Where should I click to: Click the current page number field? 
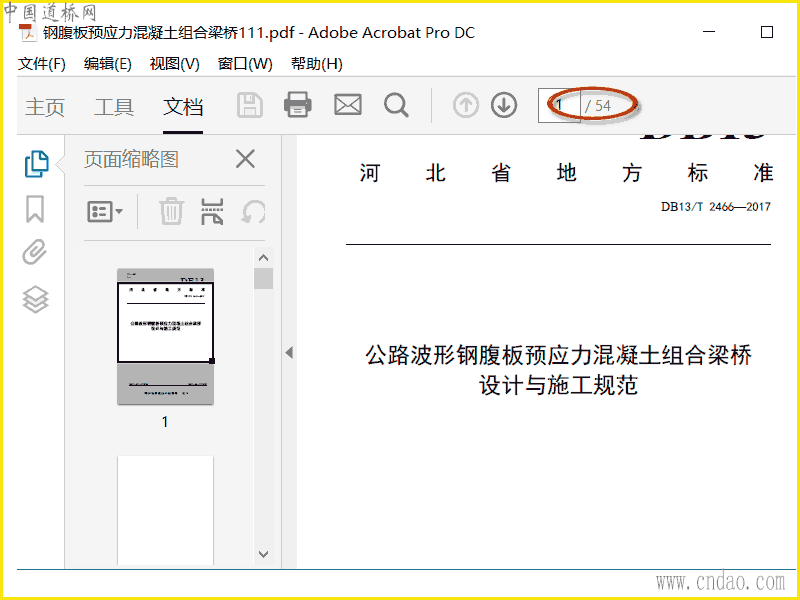559,106
